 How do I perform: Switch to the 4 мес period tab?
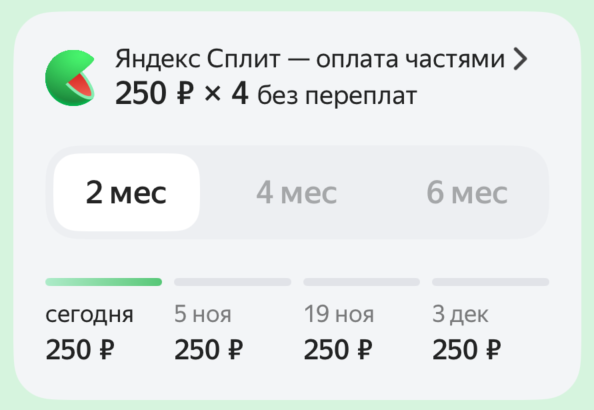pyautogui.click(x=297, y=192)
